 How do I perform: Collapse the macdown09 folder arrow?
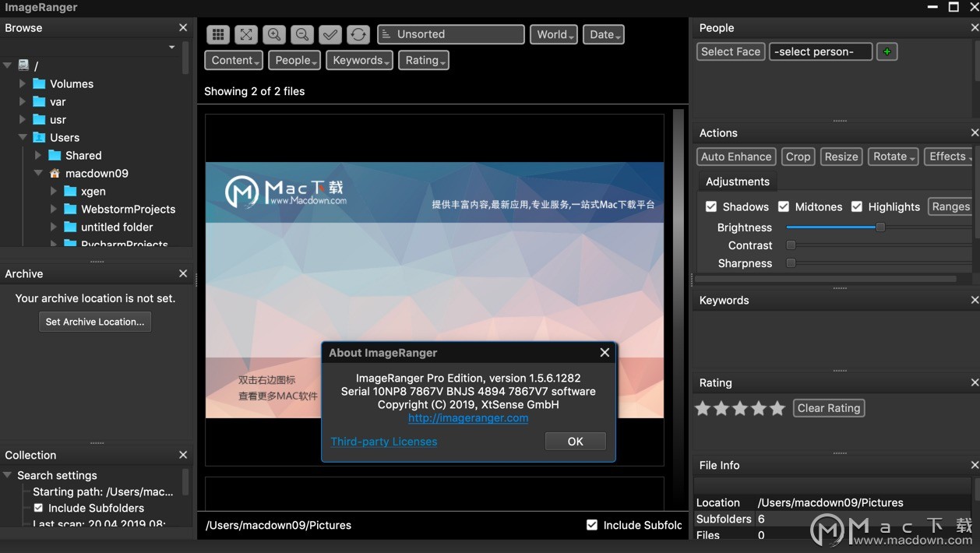37,173
